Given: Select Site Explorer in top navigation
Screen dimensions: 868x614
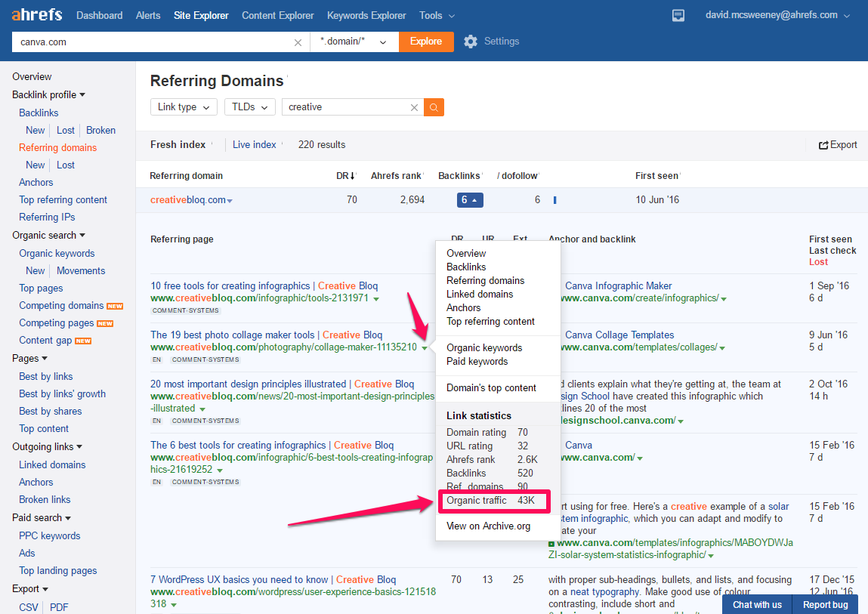Looking at the screenshot, I should pos(201,16).
